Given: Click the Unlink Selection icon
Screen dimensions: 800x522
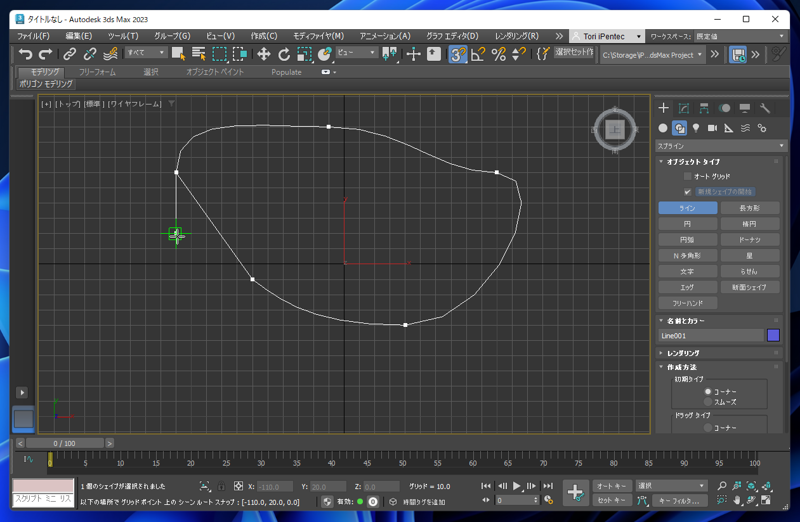Looking at the screenshot, I should click(90, 54).
